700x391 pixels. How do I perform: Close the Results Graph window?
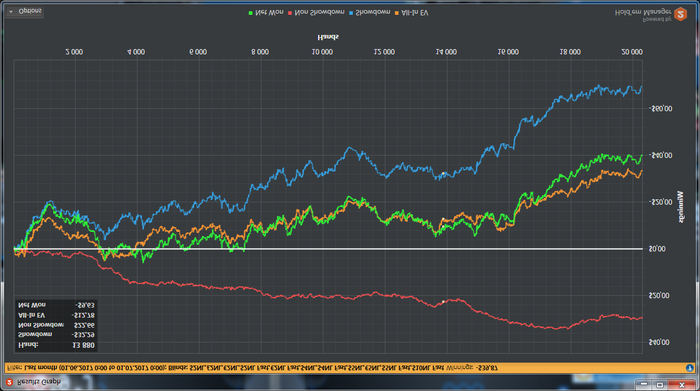[682, 384]
